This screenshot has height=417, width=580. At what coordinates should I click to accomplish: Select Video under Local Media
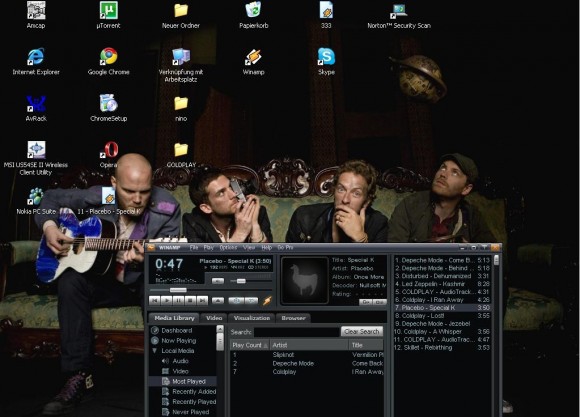(x=181, y=371)
